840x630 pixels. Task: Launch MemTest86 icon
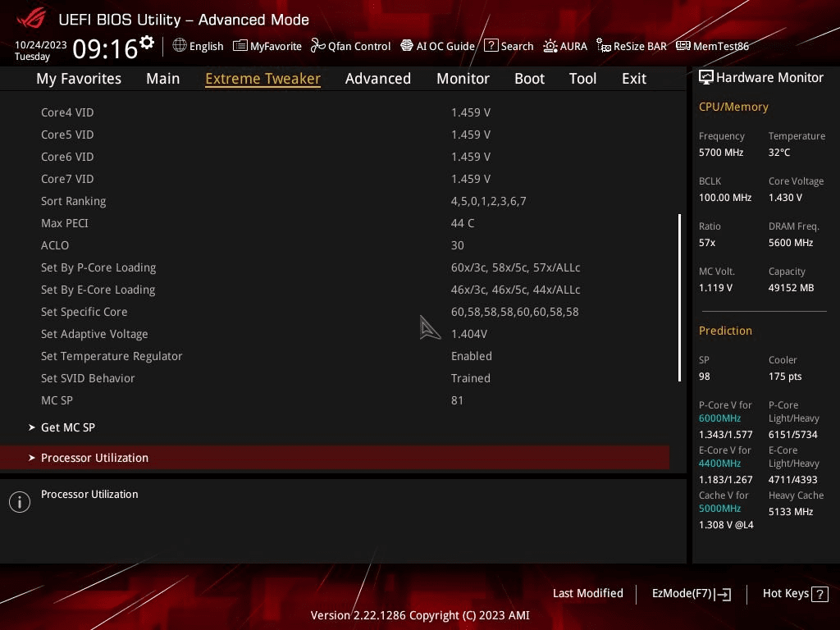coord(683,46)
